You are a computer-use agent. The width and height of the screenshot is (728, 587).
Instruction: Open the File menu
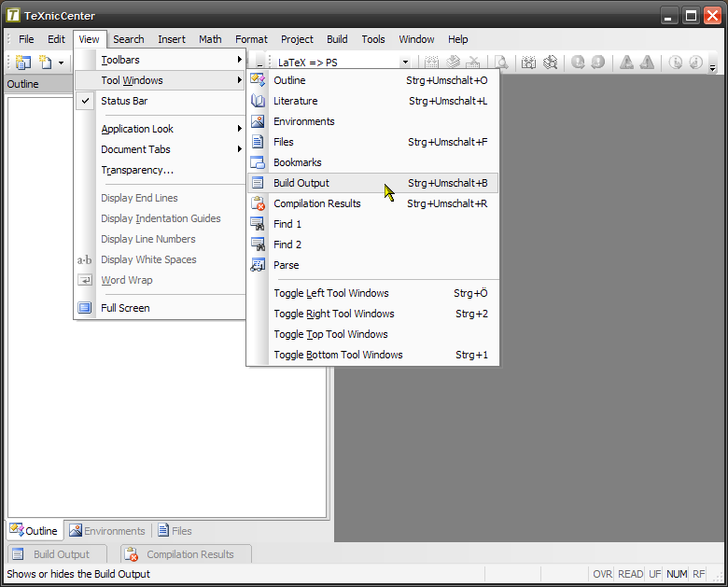point(26,39)
